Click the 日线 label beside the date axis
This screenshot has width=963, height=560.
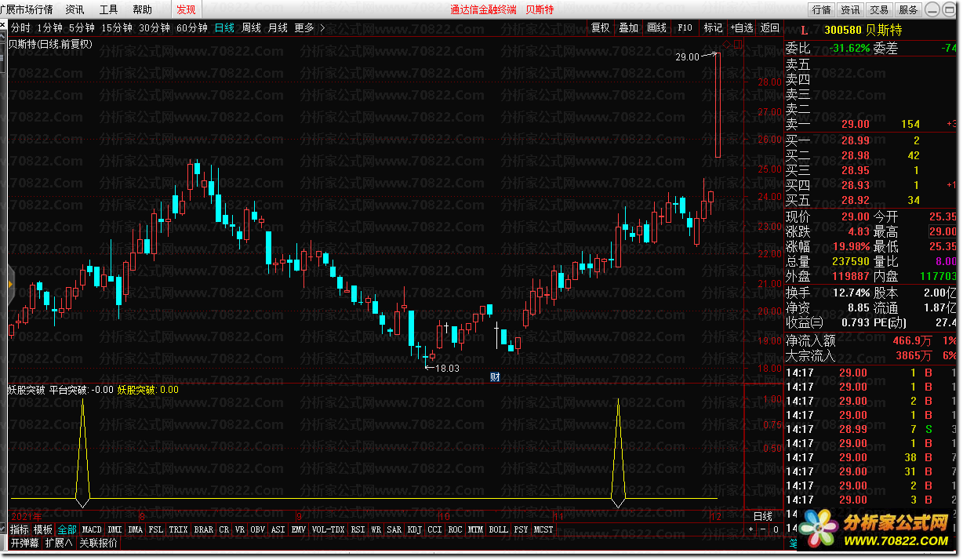[763, 516]
